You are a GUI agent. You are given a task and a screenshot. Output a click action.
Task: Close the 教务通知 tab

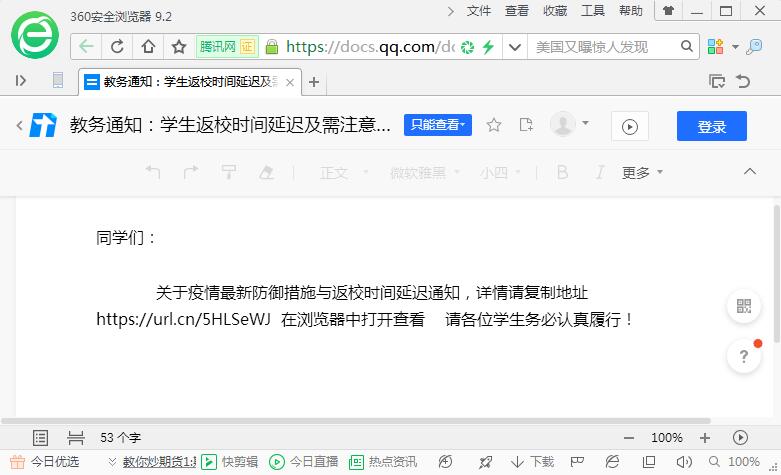click(290, 82)
